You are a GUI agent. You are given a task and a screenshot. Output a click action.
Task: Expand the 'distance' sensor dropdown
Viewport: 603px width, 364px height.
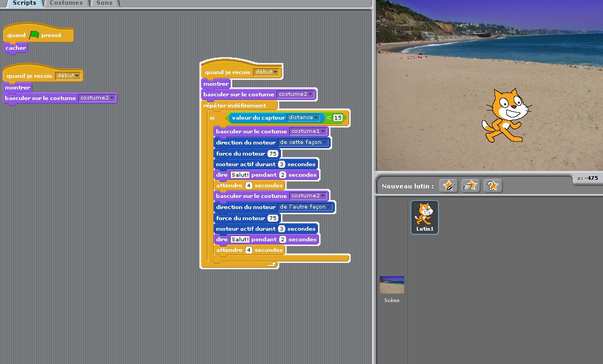pyautogui.click(x=304, y=118)
